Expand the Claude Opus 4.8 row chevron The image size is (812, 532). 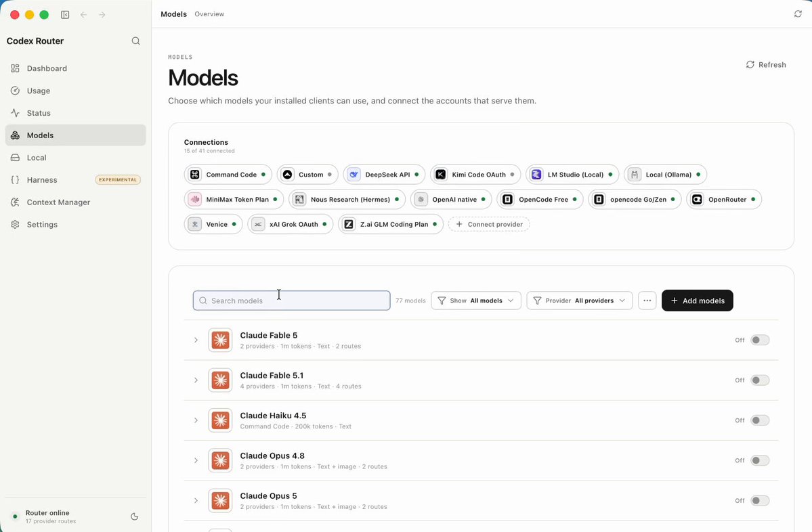tap(196, 460)
